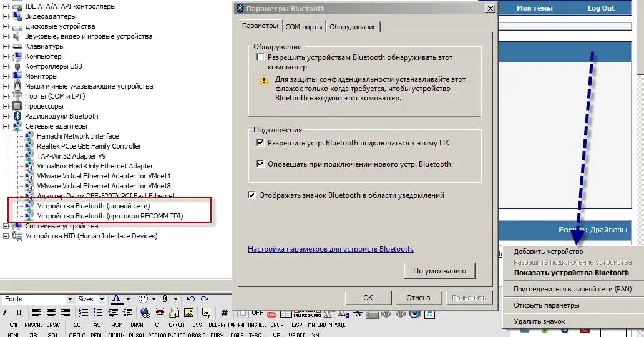Click OK in Bluetooth settings dialog
Image resolution: width=644 pixels, height=337 pixels.
[x=368, y=298]
